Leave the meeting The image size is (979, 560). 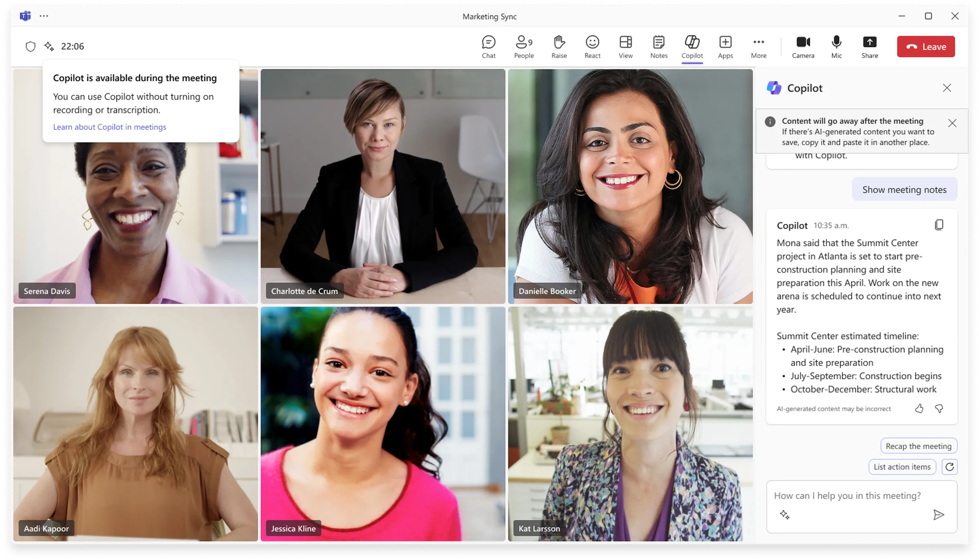pos(926,46)
